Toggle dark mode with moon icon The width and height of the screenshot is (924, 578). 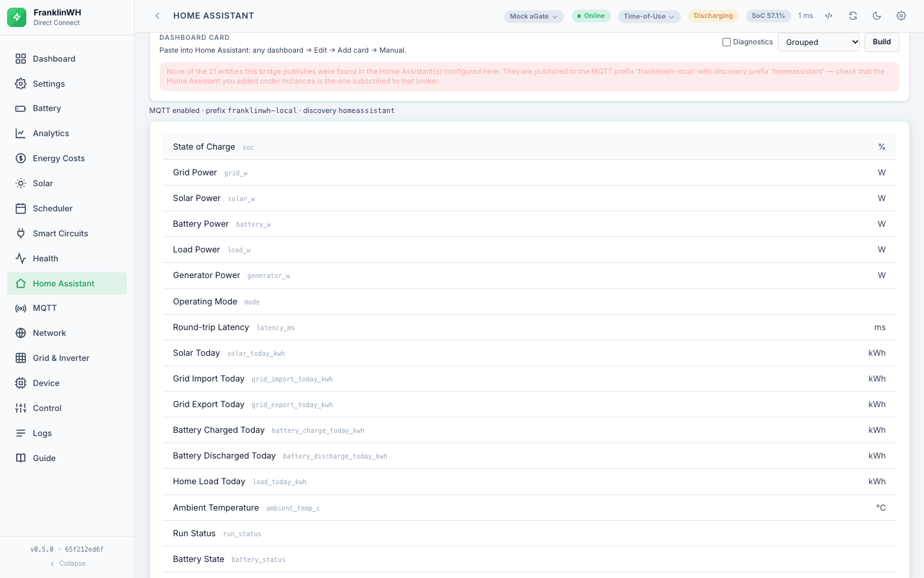877,16
